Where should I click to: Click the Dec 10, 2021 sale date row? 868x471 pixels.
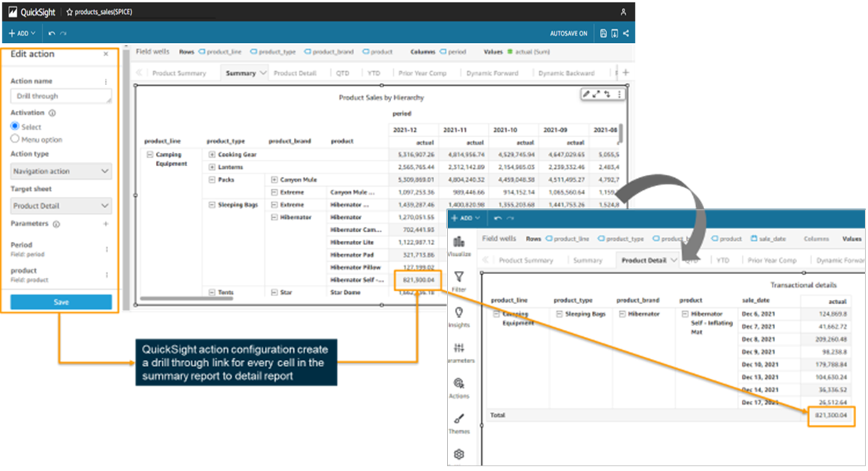coord(760,365)
